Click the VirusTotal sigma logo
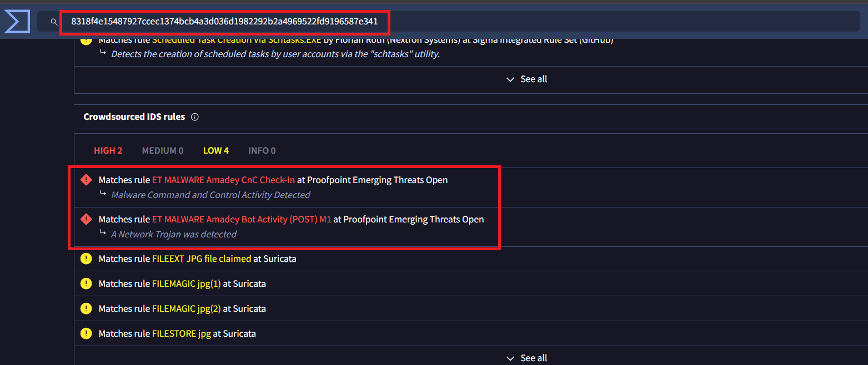Screen dimensions: 868x365 [17, 22]
